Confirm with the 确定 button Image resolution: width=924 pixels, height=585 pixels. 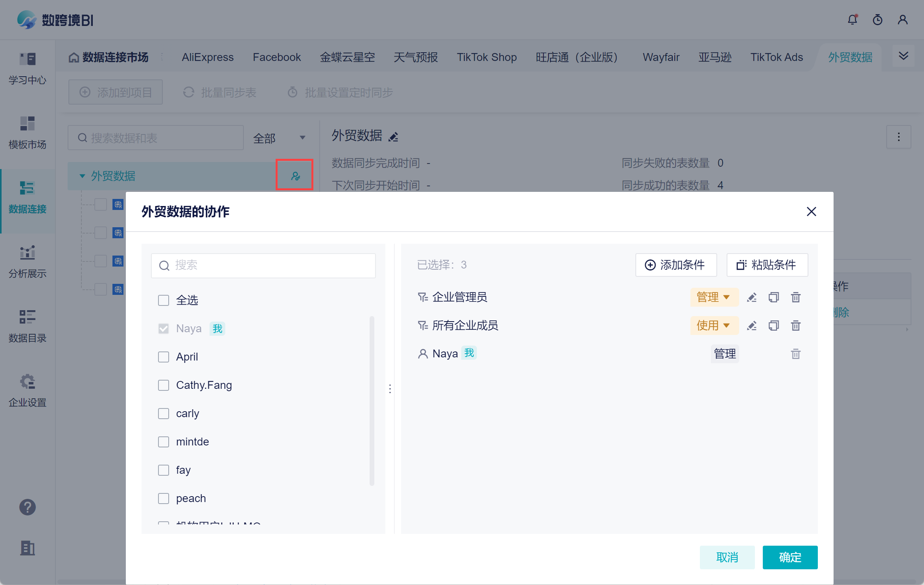point(790,557)
